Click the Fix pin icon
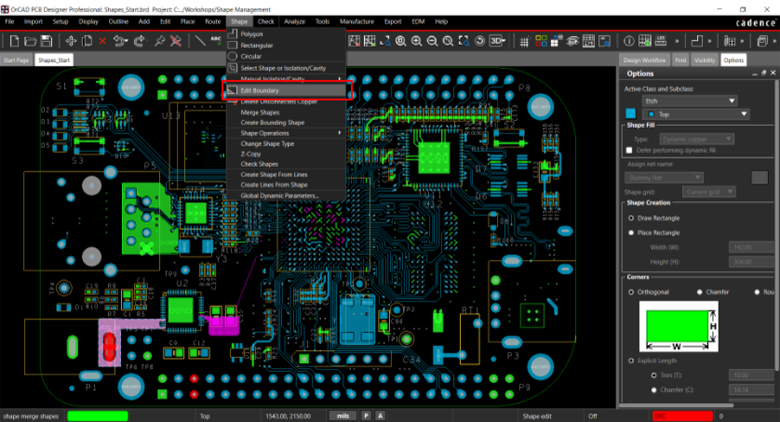Viewport: 780px width, 422px height. click(x=159, y=41)
